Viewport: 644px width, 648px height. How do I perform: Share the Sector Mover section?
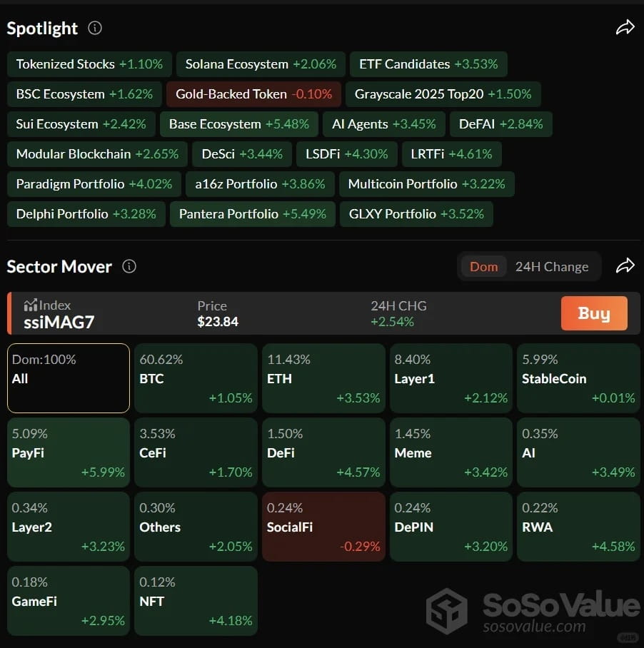tap(625, 265)
